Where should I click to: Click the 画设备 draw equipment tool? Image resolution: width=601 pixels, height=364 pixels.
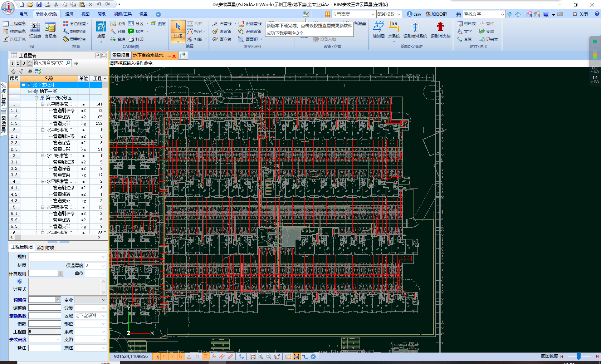pyautogui.click(x=222, y=31)
